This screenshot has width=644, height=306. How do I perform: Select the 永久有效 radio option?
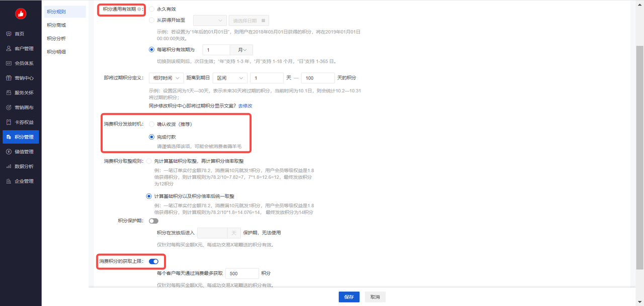152,9
